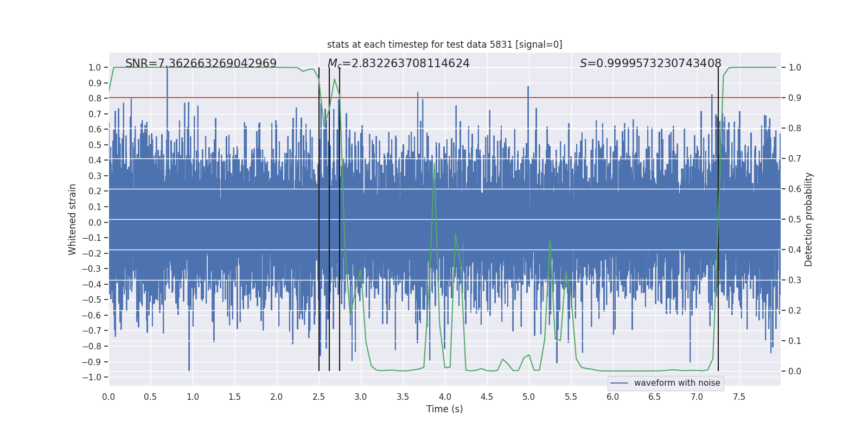Click the 'Whitened strain' y-axis label
The height and width of the screenshot is (434, 868).
(72, 219)
